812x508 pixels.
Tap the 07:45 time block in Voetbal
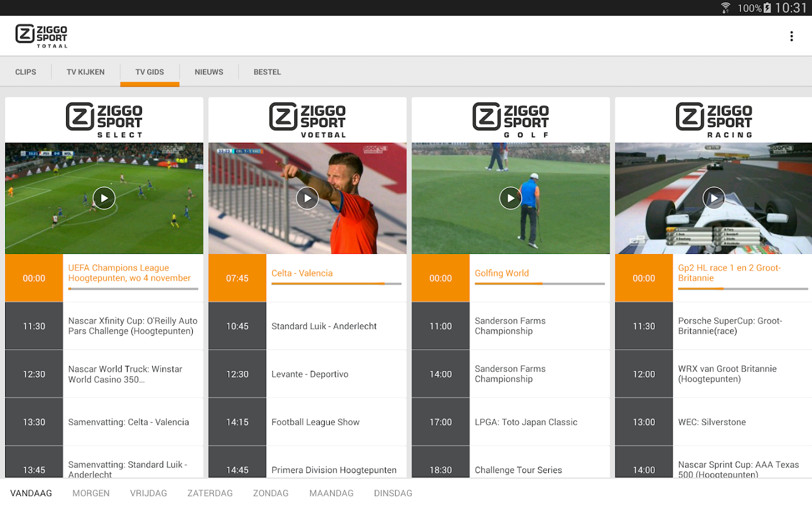[237, 278]
